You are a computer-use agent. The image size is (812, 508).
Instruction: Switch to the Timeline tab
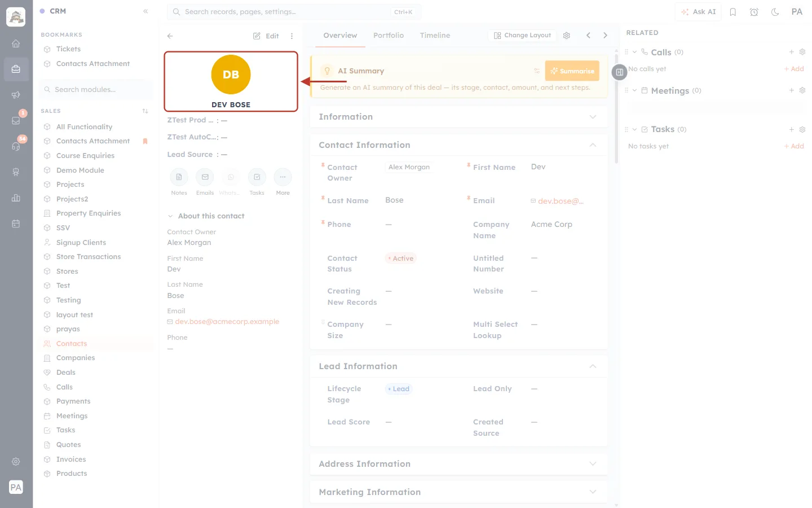pos(435,36)
